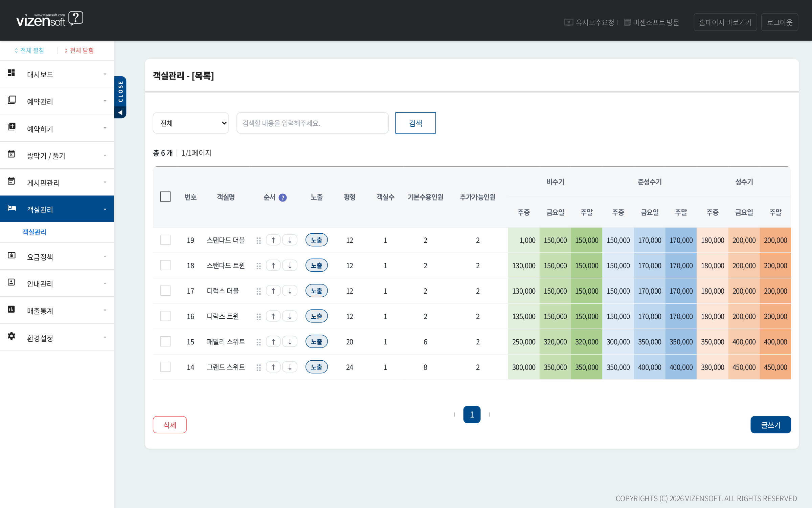The height and width of the screenshot is (508, 812).
Task: Open the 전체 search filter dropdown
Action: pos(191,123)
